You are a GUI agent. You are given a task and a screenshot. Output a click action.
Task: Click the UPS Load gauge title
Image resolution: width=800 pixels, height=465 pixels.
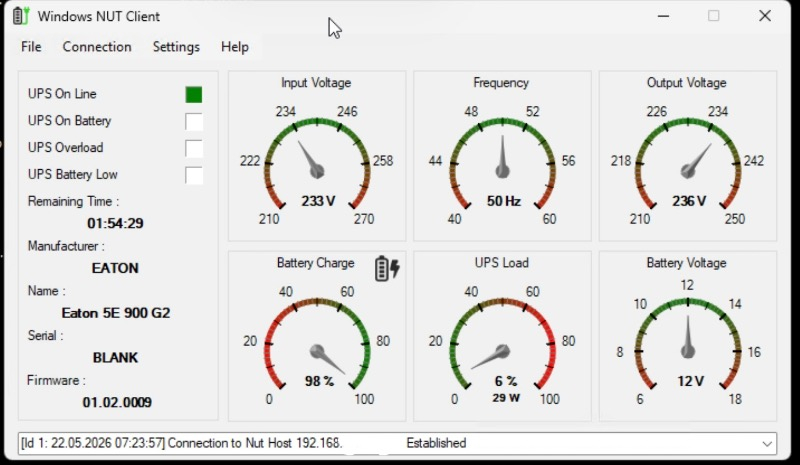pos(502,263)
